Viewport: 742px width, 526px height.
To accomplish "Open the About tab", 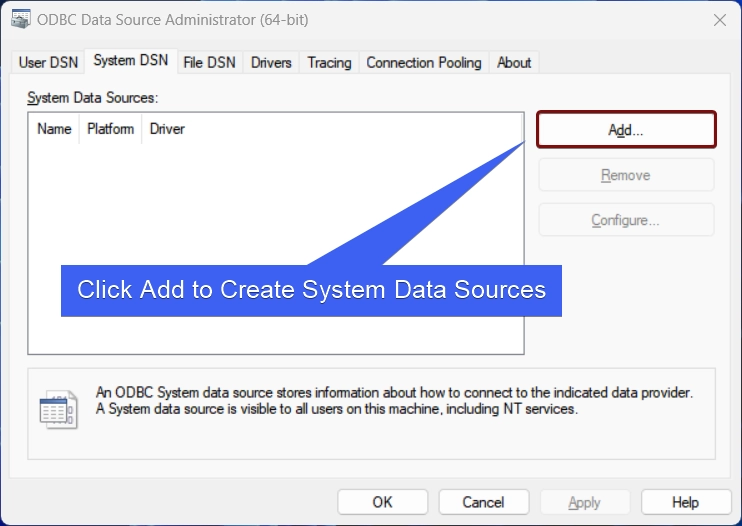I will click(514, 62).
